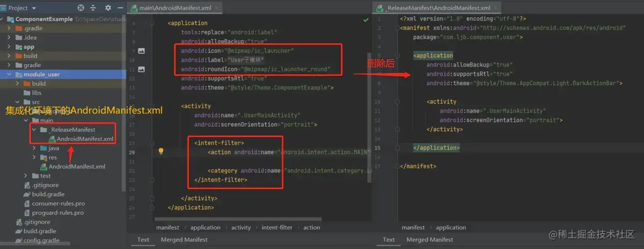The width and height of the screenshot is (644, 249).
Task: Click the image gutter icon on line 9
Action: [x=142, y=51]
